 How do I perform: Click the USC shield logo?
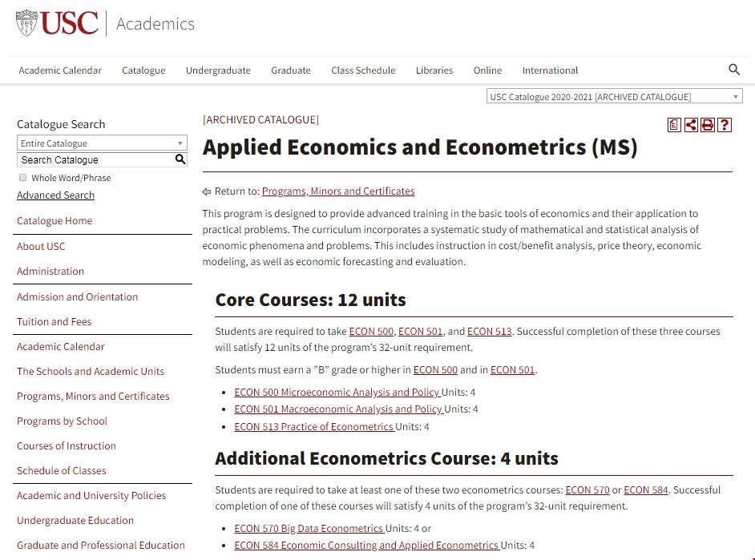pyautogui.click(x=26, y=22)
